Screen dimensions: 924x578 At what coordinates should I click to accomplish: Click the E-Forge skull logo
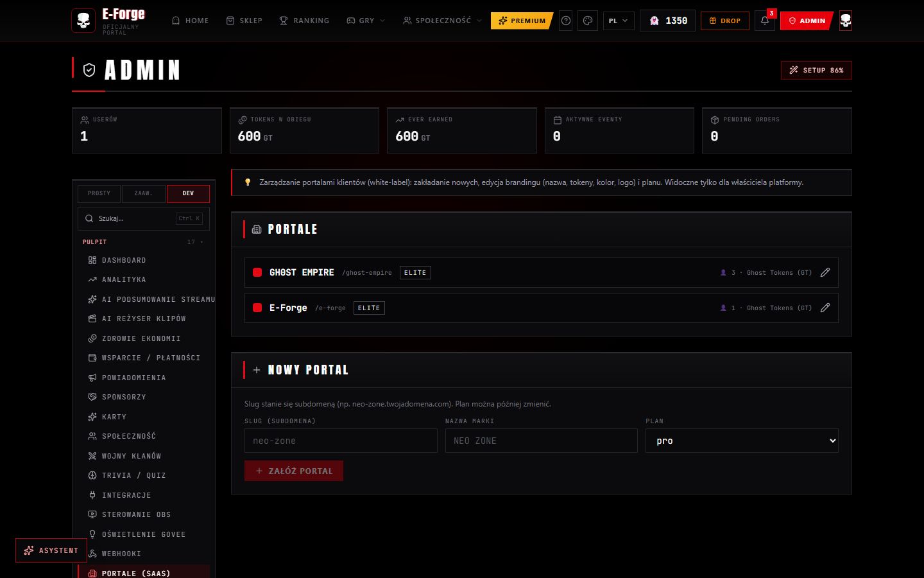tap(83, 21)
